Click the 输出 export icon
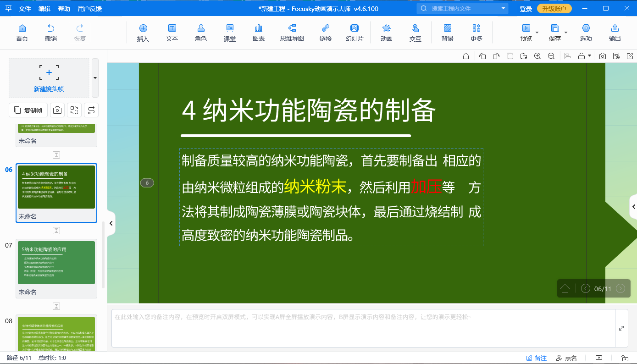Image resolution: width=637 pixels, height=364 pixels. tap(615, 28)
